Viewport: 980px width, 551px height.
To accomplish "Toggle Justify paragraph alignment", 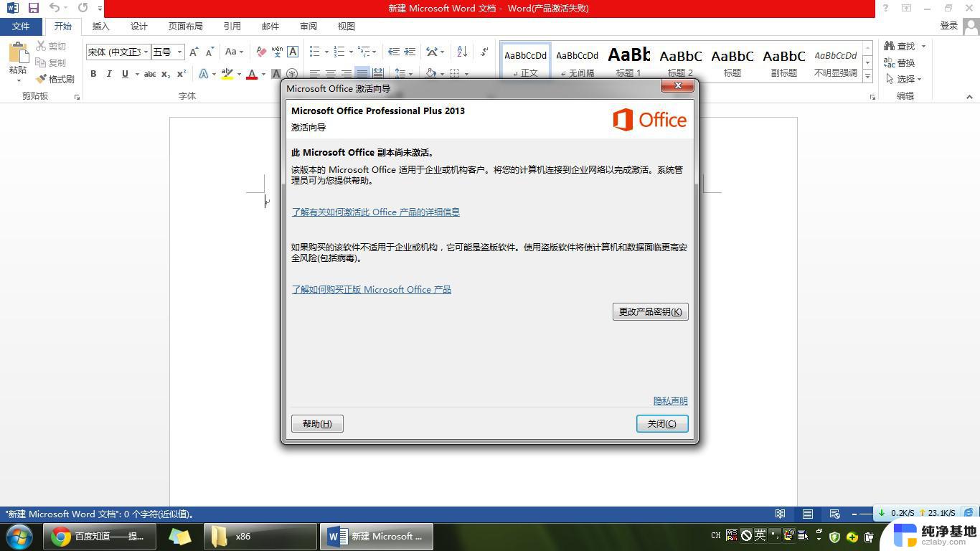I will point(362,74).
